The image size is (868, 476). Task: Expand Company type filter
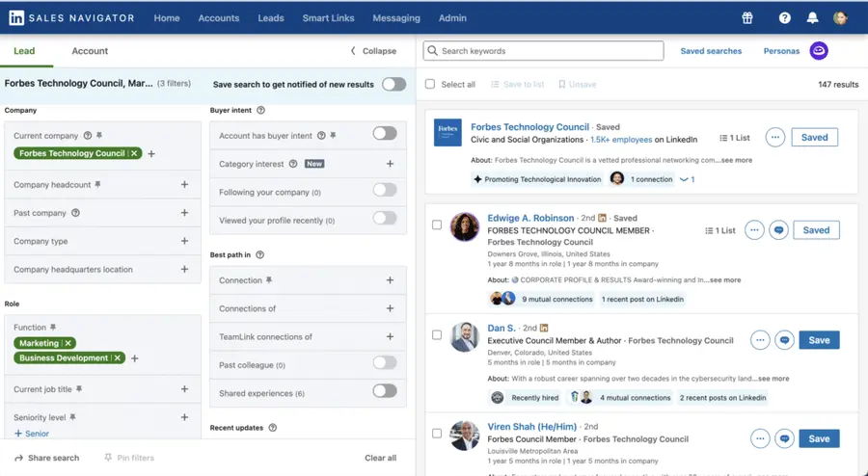coord(185,241)
